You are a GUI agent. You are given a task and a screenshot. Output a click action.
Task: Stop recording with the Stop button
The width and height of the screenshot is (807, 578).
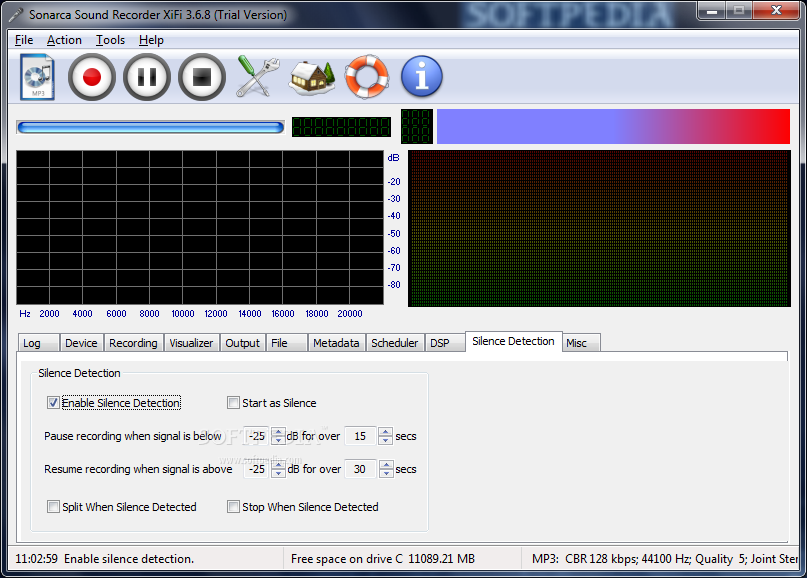202,77
